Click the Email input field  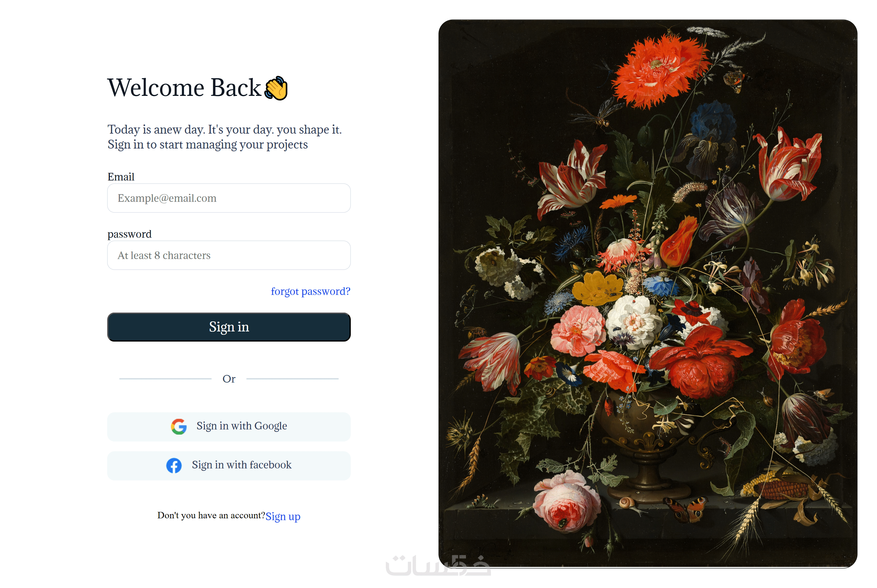pos(229,198)
